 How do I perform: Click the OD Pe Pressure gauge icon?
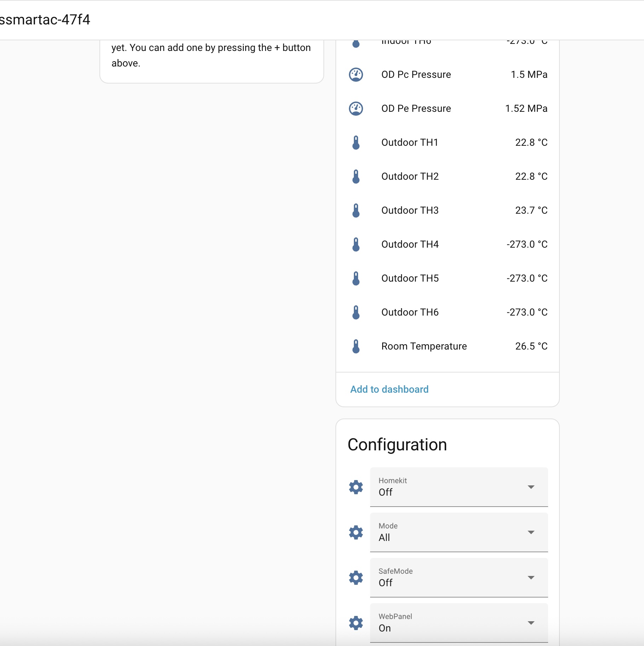(356, 109)
